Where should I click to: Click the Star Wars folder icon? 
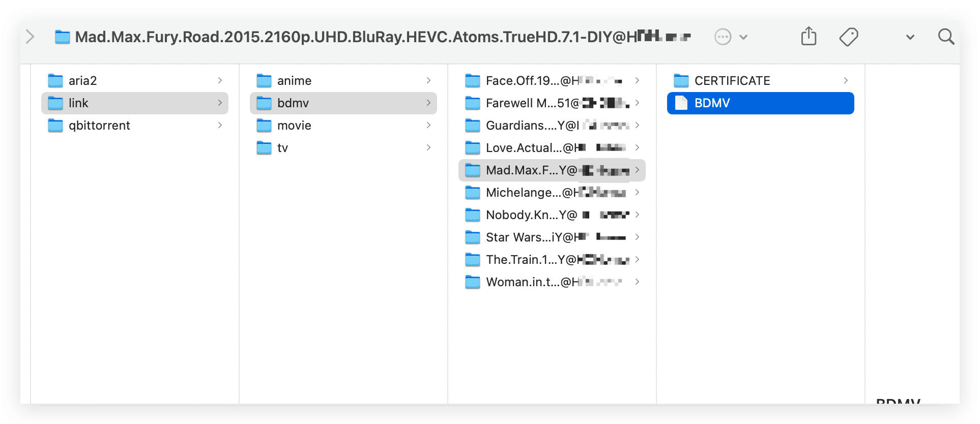(473, 237)
